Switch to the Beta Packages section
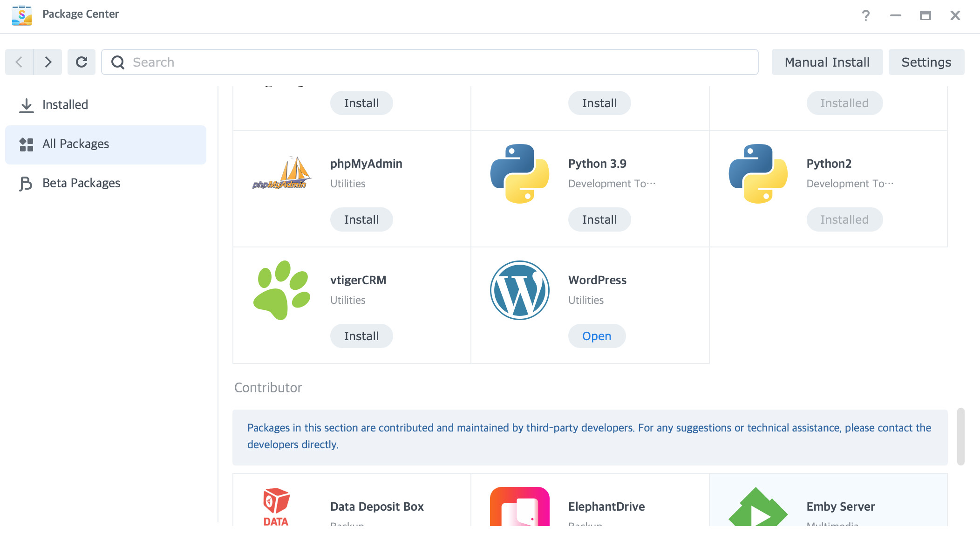The image size is (980, 534). 81,183
